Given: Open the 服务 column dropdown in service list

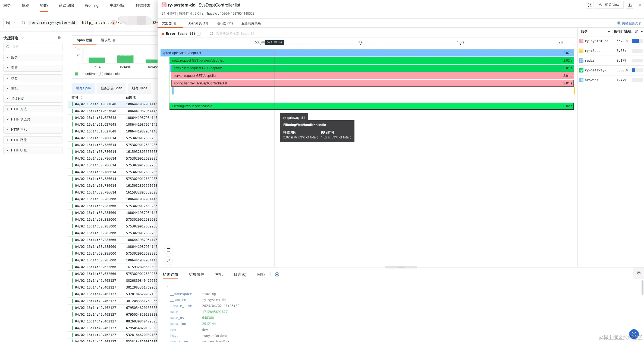Looking at the screenshot, I should [x=609, y=32].
